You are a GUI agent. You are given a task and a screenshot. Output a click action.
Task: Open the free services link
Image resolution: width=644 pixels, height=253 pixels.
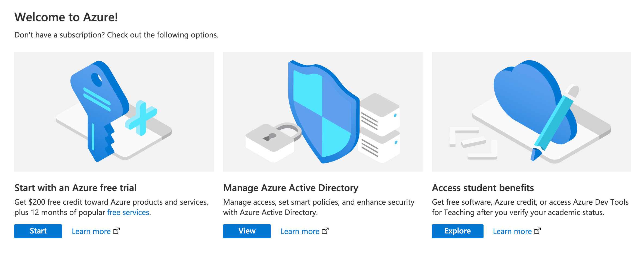tap(128, 212)
